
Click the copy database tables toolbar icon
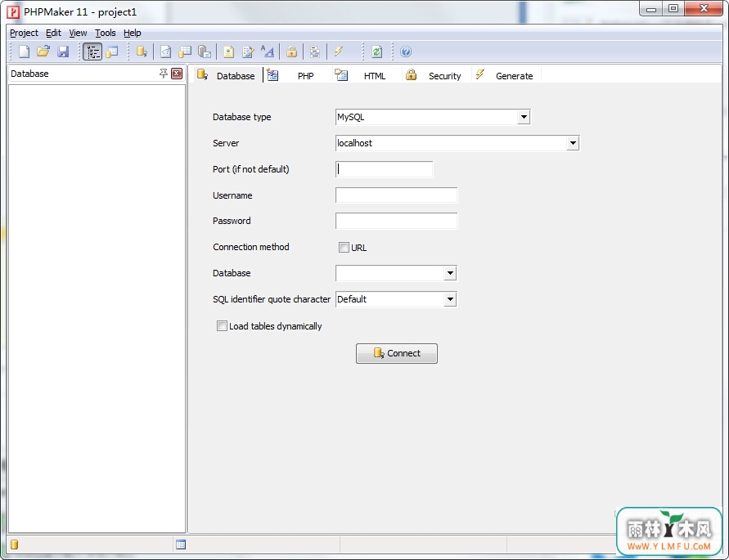click(x=204, y=52)
